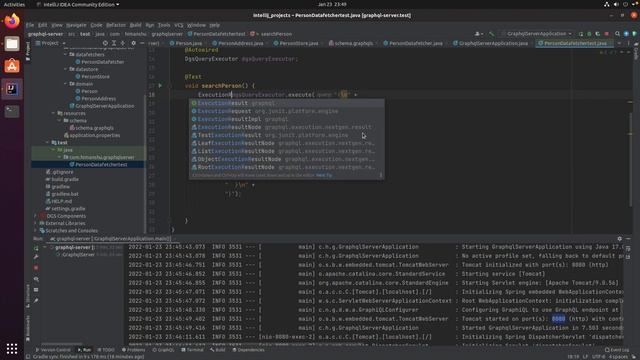
Task: Open the Navigate menu
Action: (76, 25)
